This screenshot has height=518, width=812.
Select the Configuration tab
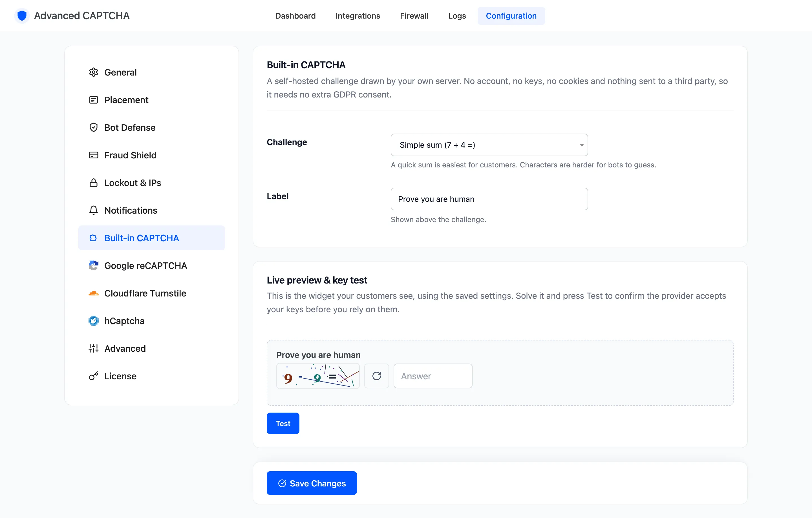coord(511,16)
